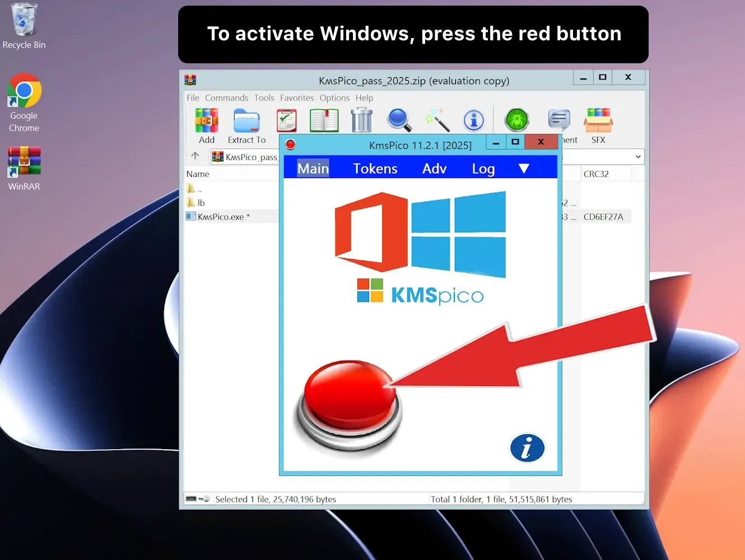Click the Info toolbar icon
745x560 pixels.
pyautogui.click(x=474, y=120)
